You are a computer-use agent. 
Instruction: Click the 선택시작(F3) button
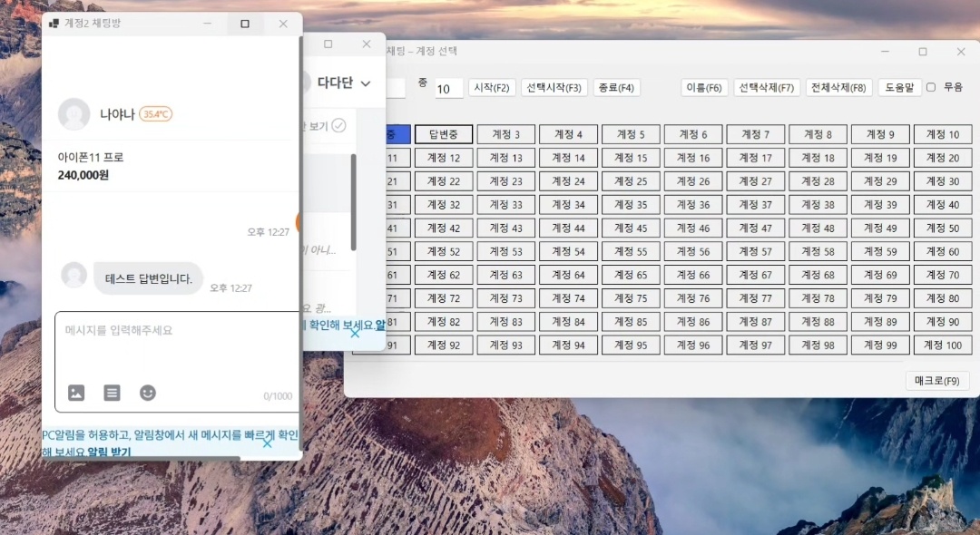click(554, 88)
